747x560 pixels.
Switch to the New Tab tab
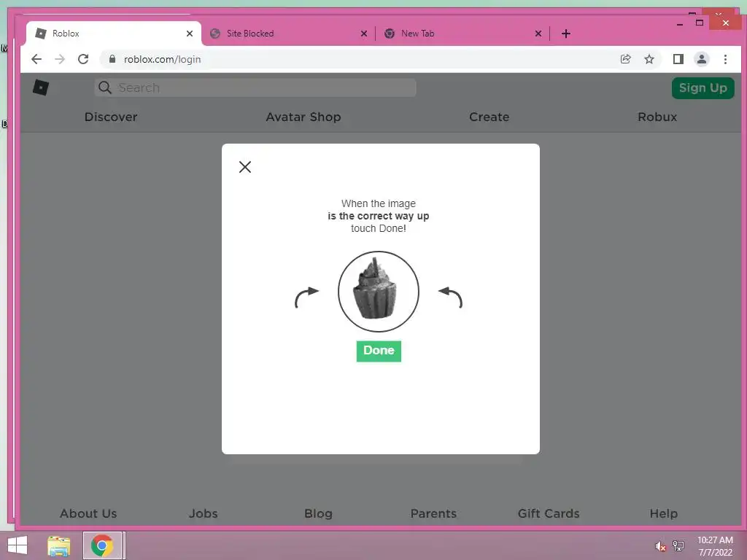pyautogui.click(x=462, y=34)
